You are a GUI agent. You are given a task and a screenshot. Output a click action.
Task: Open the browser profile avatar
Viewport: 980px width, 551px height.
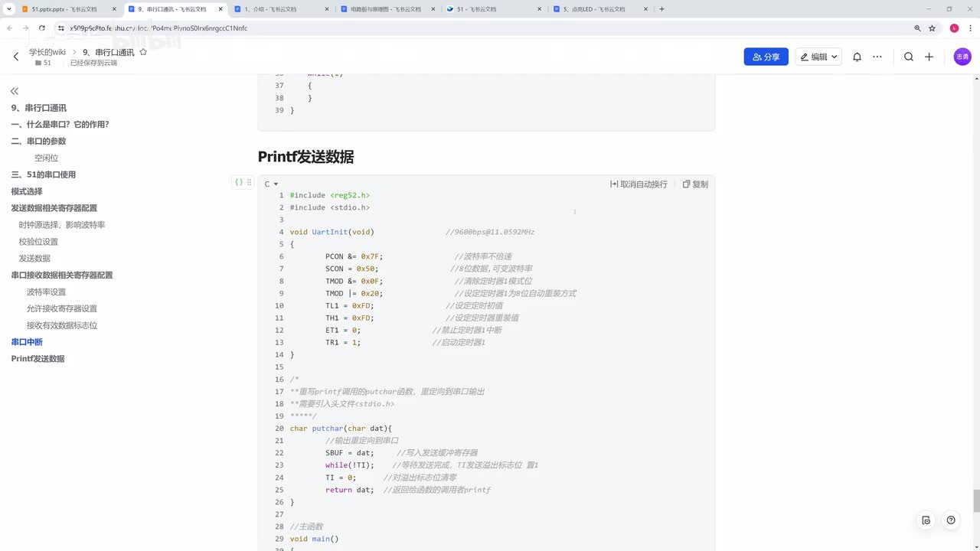[x=954, y=28]
